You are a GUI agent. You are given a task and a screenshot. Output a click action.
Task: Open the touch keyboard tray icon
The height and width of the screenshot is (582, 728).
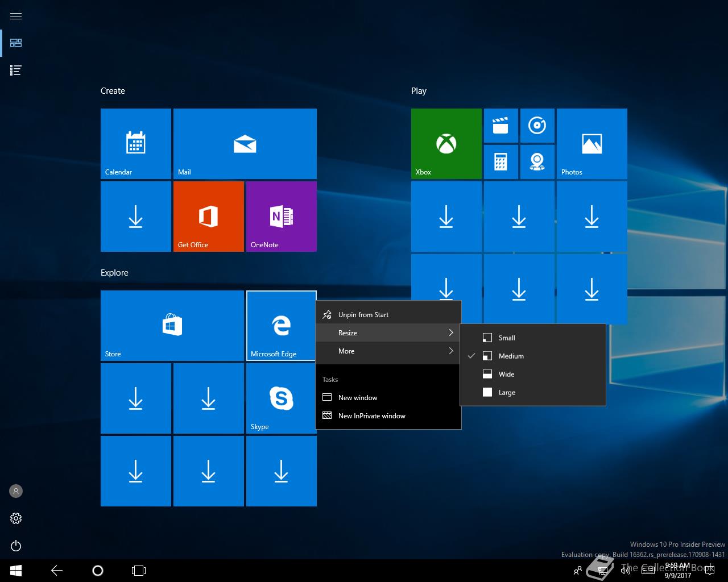[648, 571]
